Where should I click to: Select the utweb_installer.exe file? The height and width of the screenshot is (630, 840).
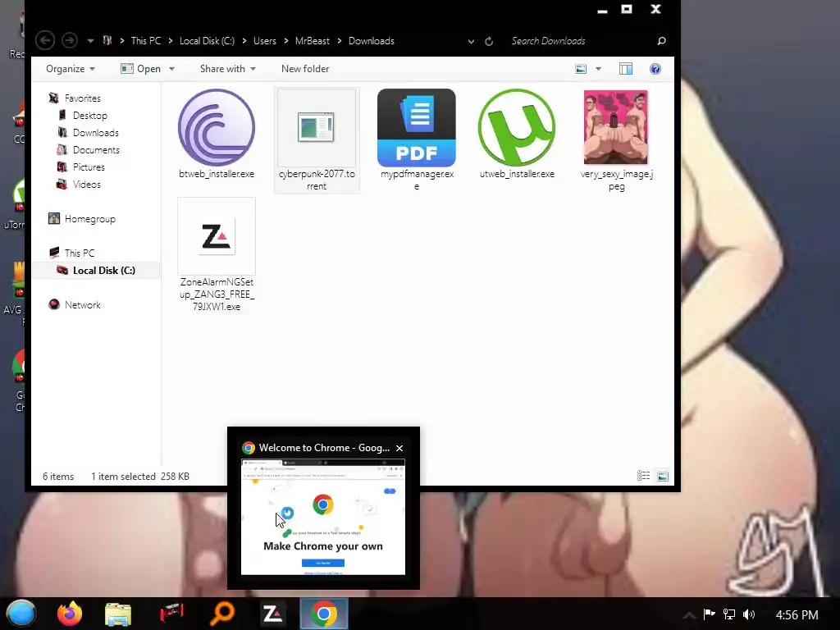click(517, 134)
